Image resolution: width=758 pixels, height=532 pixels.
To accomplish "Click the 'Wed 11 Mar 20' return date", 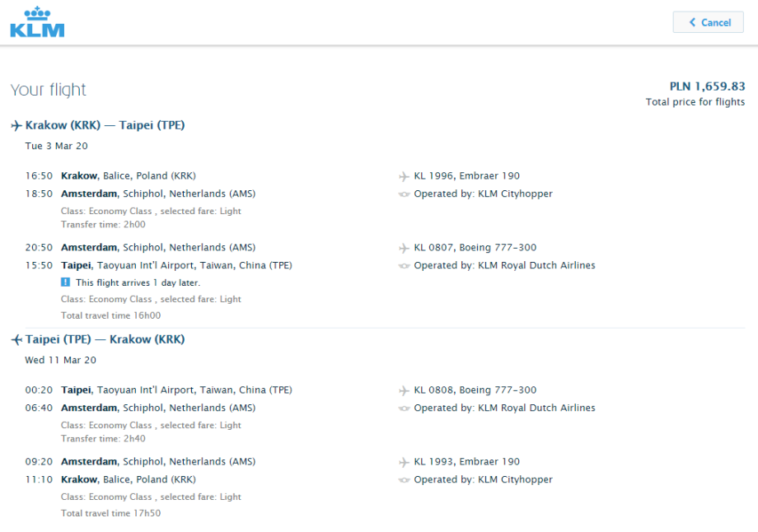I will coord(60,360).
